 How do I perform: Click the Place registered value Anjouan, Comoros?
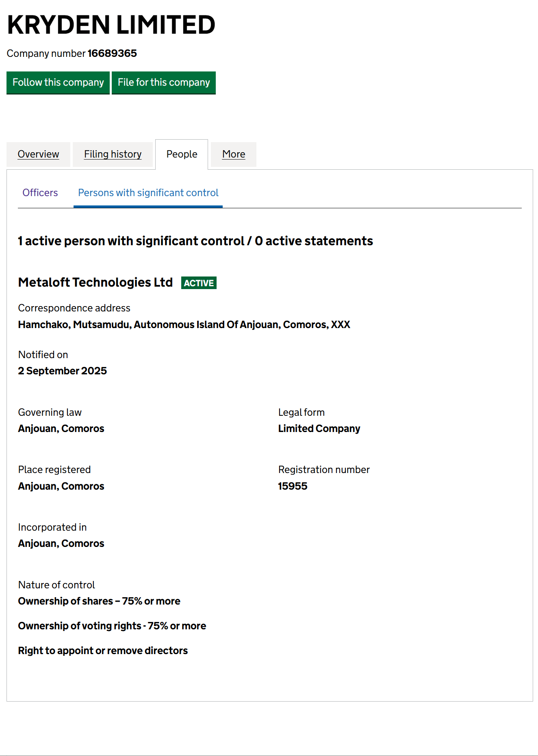[61, 486]
